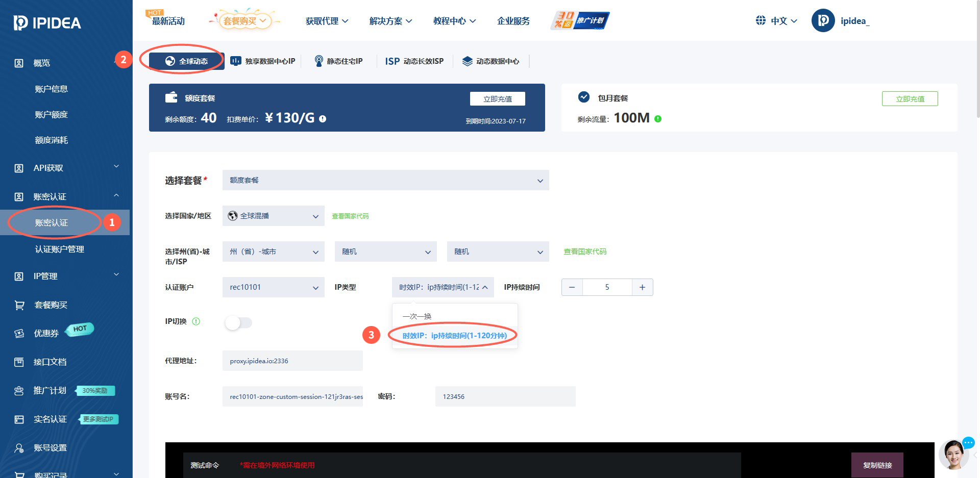Click the 30% 推广计划 promo banner
Image resolution: width=980 pixels, height=478 pixels.
coord(580,20)
